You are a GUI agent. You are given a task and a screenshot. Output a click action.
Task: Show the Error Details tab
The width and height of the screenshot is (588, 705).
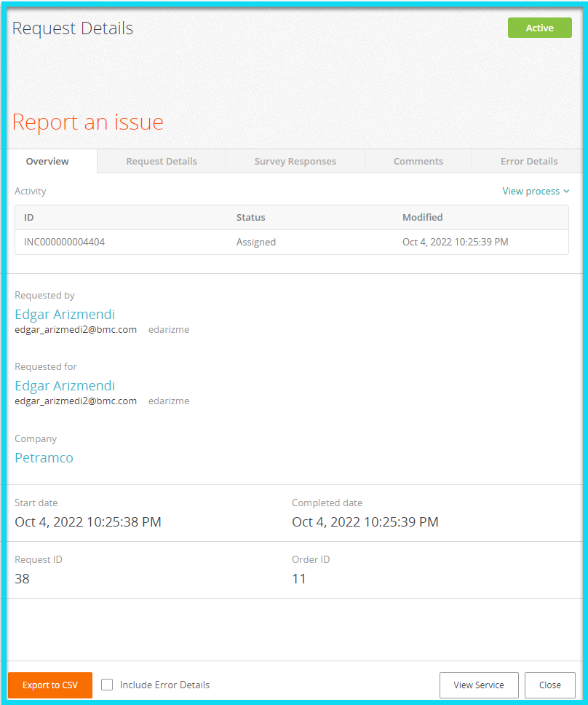click(x=528, y=161)
